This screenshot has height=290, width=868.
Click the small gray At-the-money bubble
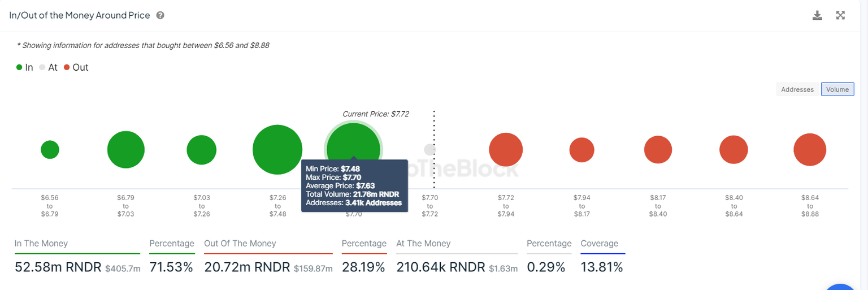click(x=430, y=149)
